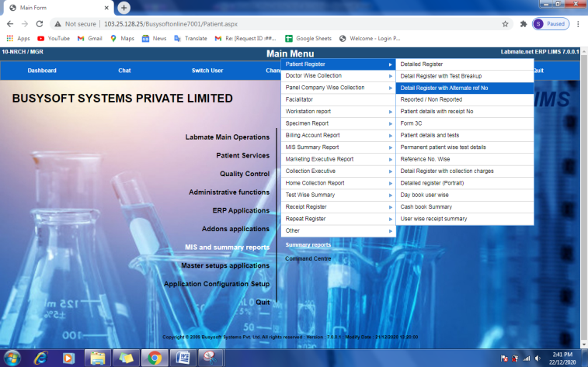The image size is (588, 367).
Task: Open Repeat Register menu entry
Action: [338, 219]
